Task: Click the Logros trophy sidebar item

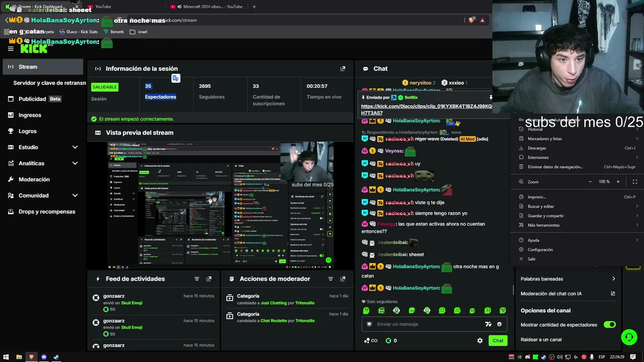Action: pyautogui.click(x=43, y=131)
